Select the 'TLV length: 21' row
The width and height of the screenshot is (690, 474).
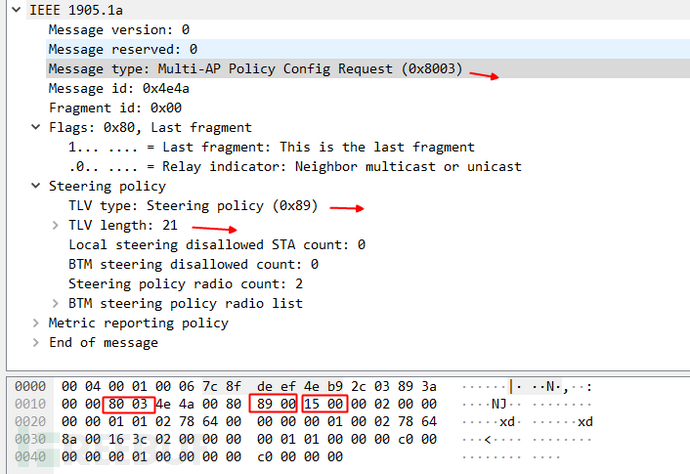(123, 225)
